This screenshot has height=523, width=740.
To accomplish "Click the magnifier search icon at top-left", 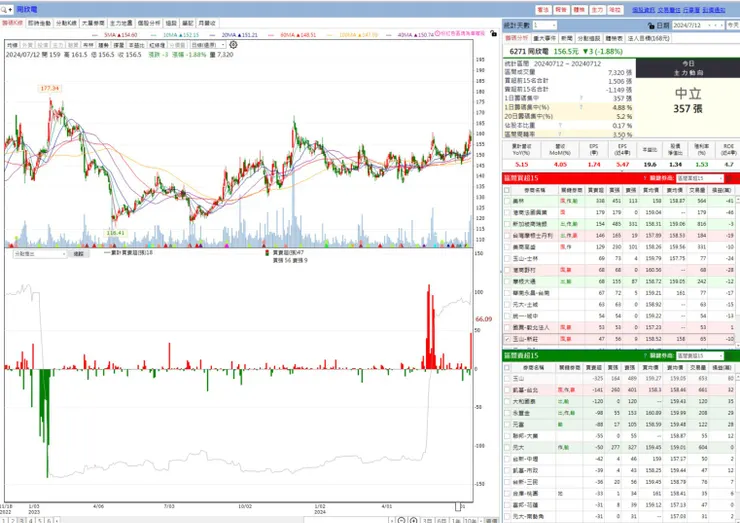I will click(x=4, y=9).
